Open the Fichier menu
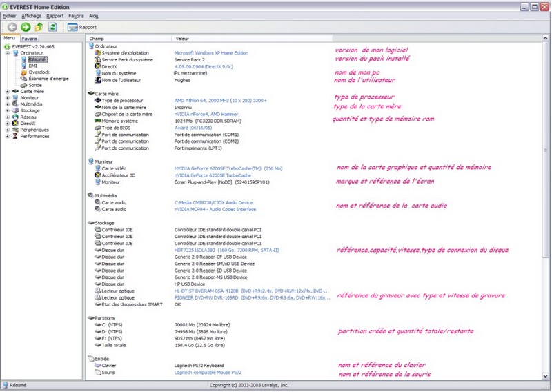 pyautogui.click(x=10, y=16)
